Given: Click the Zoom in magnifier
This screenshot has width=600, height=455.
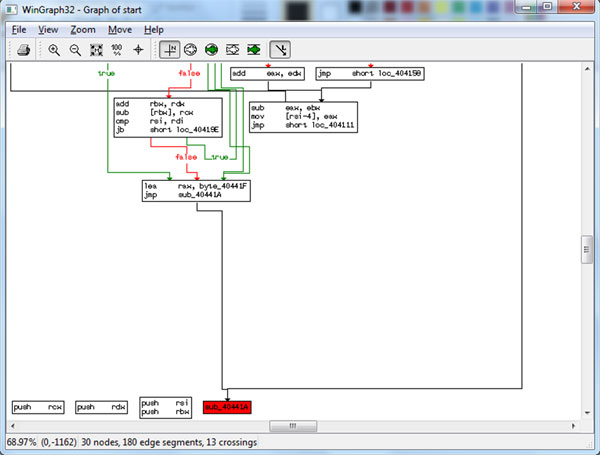Looking at the screenshot, I should coord(54,50).
